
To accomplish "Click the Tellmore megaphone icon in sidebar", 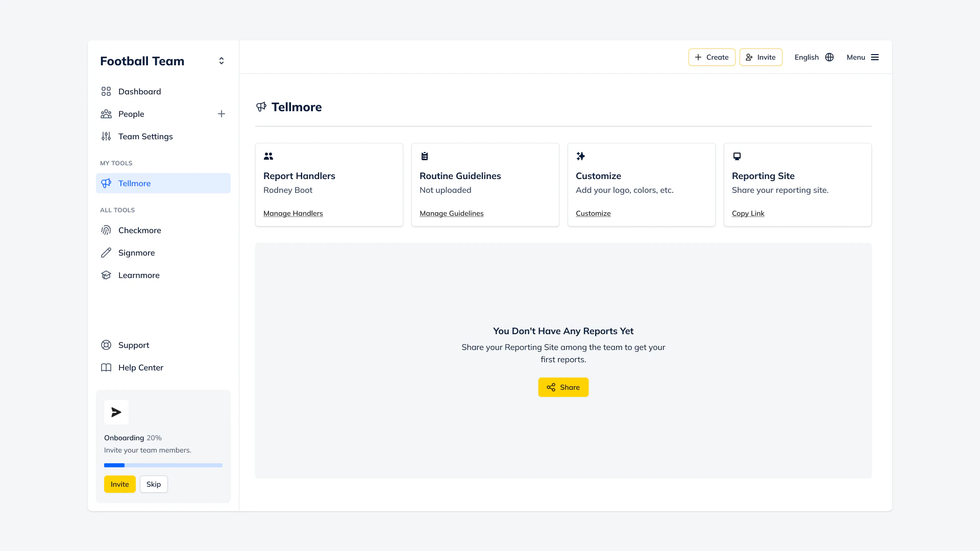I will point(106,183).
